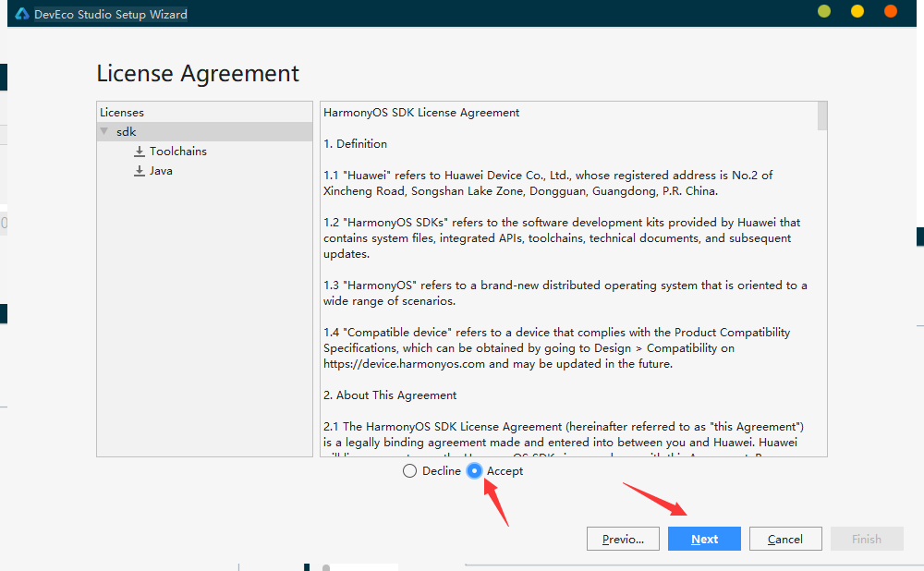Select the sdk license row
The image size is (924, 571).
(204, 131)
